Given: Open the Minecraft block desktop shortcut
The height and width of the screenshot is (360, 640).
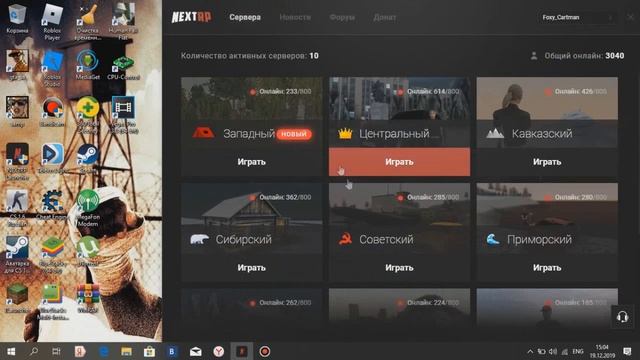Looking at the screenshot, I should pos(17,298).
